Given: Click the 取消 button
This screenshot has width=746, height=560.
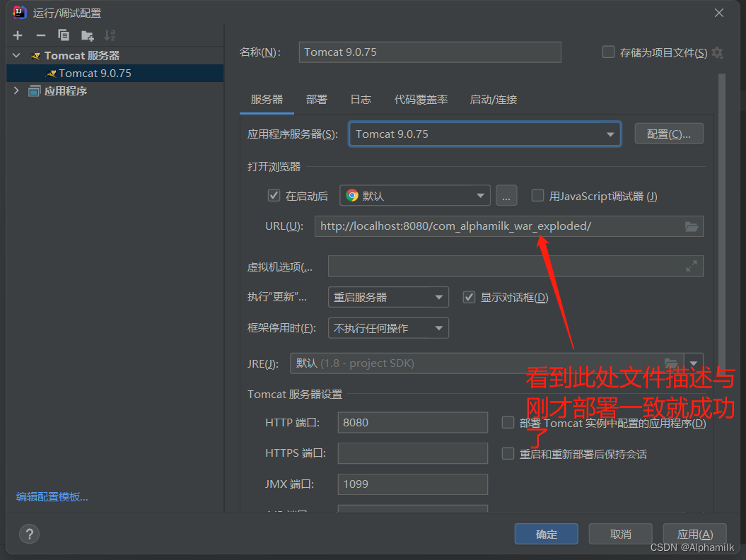Looking at the screenshot, I should point(620,534).
